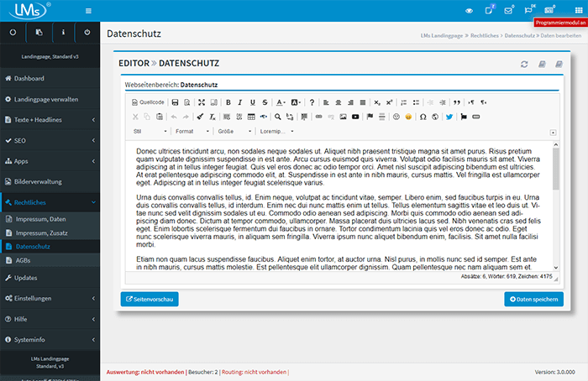Insert a special character (Omega)
This screenshot has height=381, width=588.
423,117
